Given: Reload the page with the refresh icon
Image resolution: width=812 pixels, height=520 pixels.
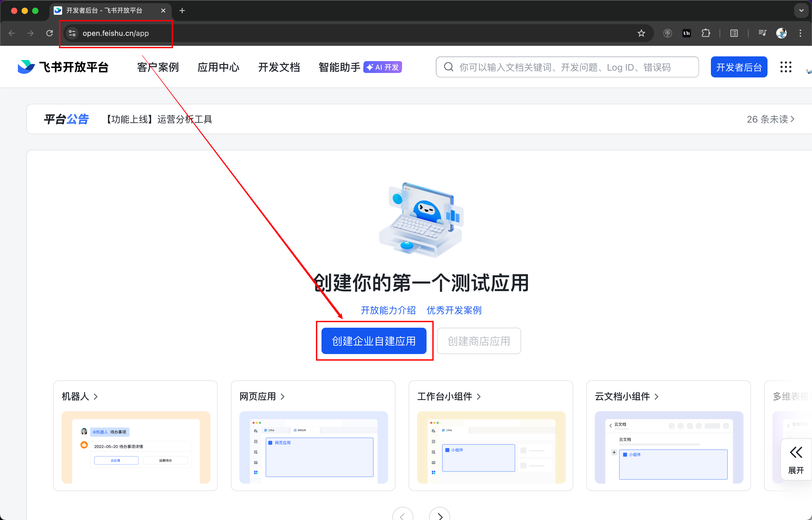Looking at the screenshot, I should [49, 33].
